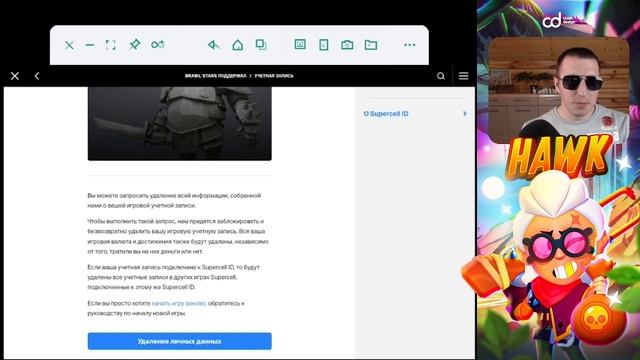This screenshot has width=640, height=360.
Task: Click the HAWK logo text on the overlay
Action: (x=559, y=156)
